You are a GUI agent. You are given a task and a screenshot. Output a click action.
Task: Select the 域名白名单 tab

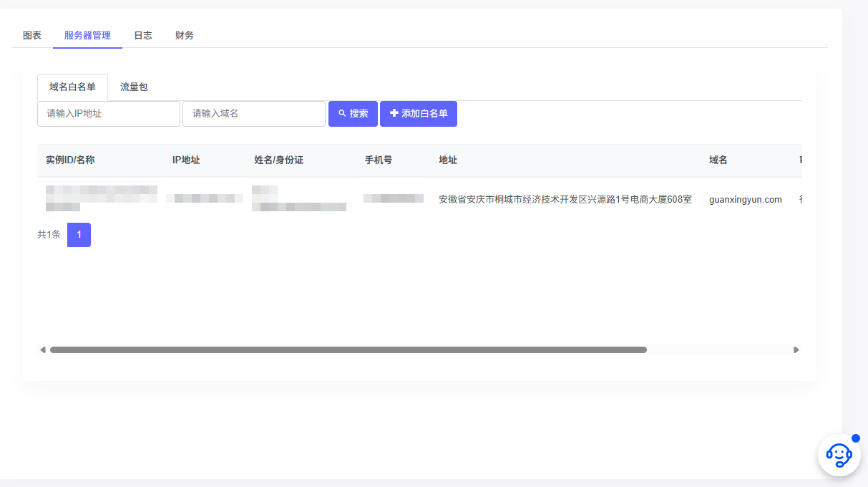pos(72,87)
